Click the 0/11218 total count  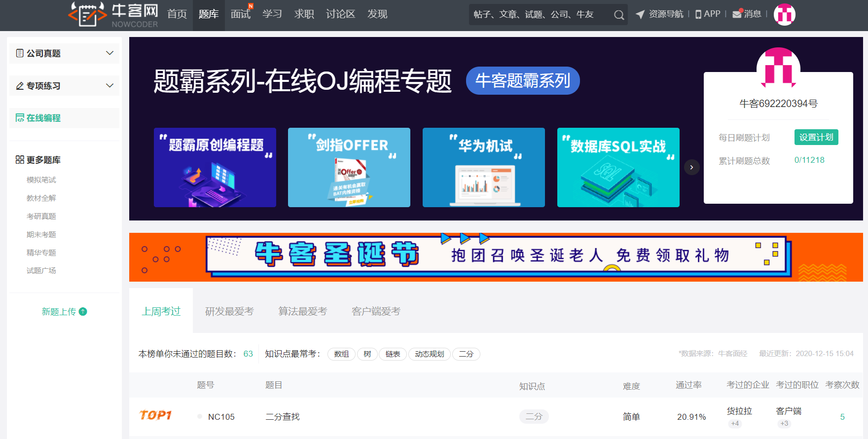point(809,160)
